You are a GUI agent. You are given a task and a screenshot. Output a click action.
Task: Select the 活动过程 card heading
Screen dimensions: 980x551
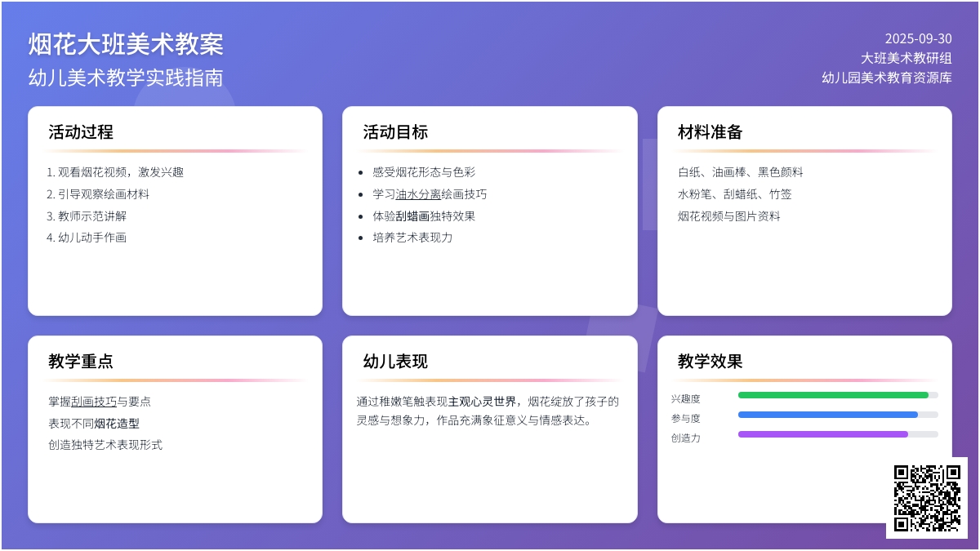[x=81, y=132]
